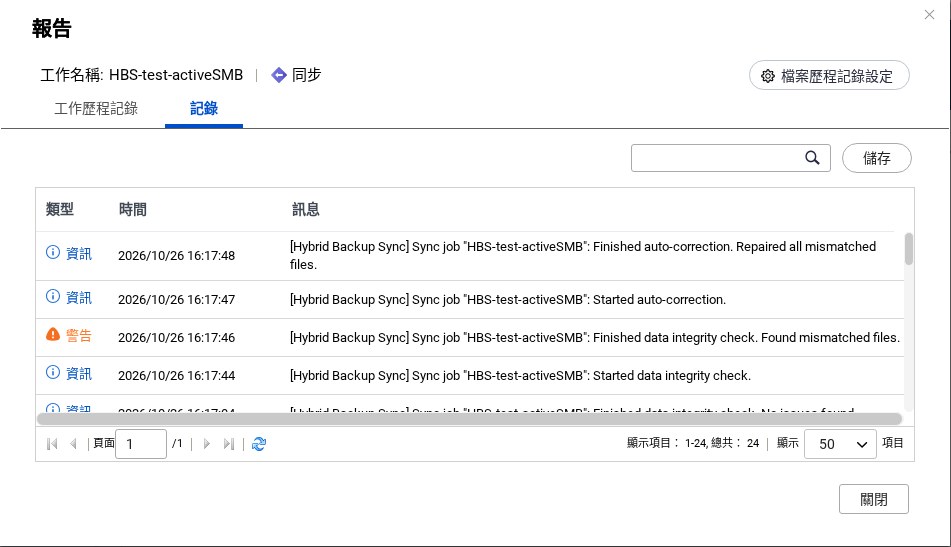Click the 'Finished auto-correction' message
The image size is (951, 547).
click(x=583, y=255)
